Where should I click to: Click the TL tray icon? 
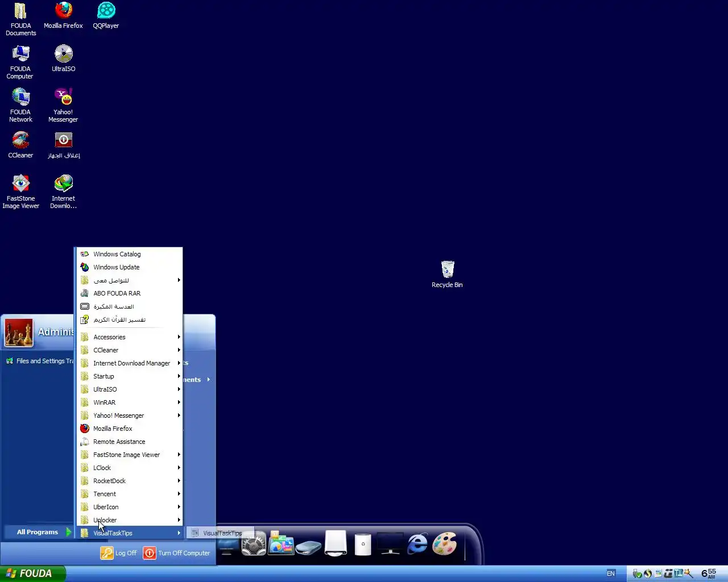coord(679,573)
